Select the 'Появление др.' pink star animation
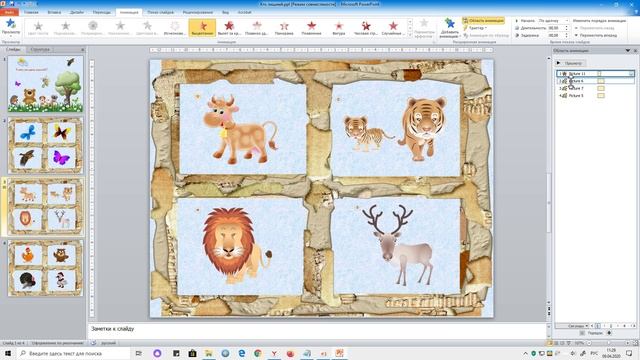This screenshot has width=640, height=360. [257, 28]
